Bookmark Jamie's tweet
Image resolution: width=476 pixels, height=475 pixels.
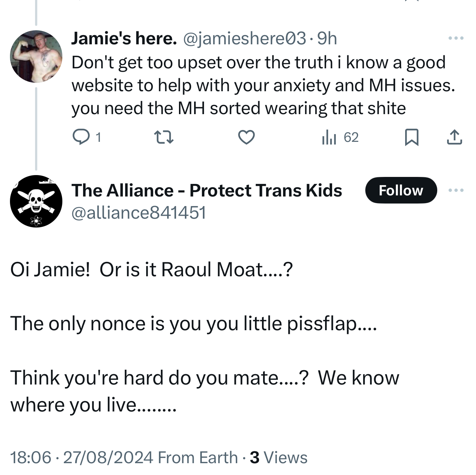coord(411,137)
